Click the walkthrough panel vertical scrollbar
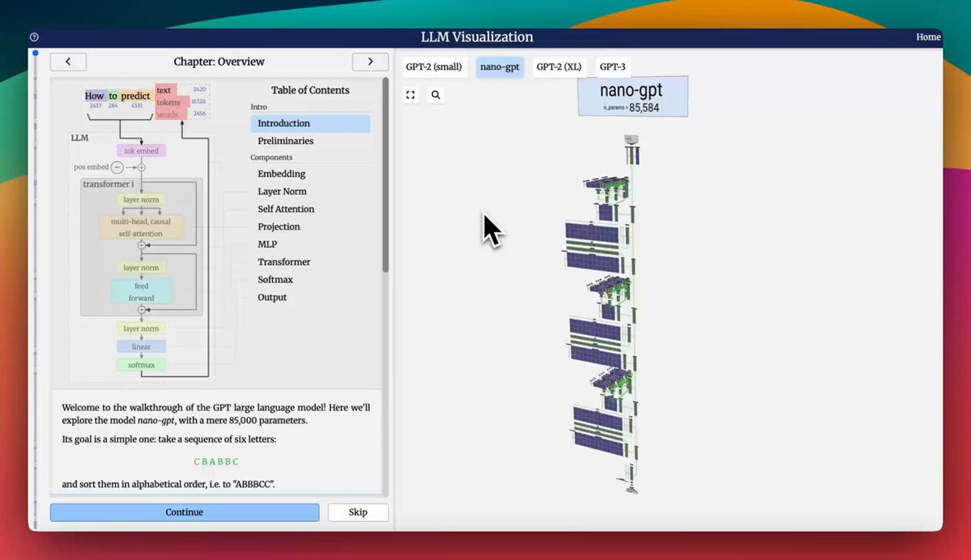 click(x=385, y=176)
